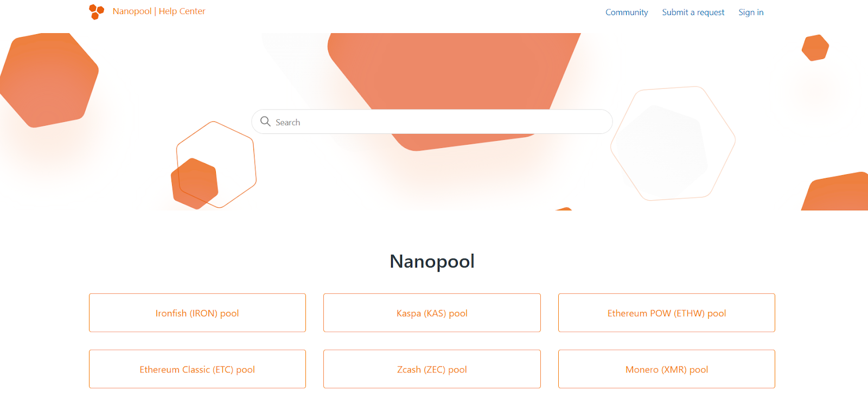
Task: Select the Kaspa (KAS) pool category
Action: [x=432, y=313]
